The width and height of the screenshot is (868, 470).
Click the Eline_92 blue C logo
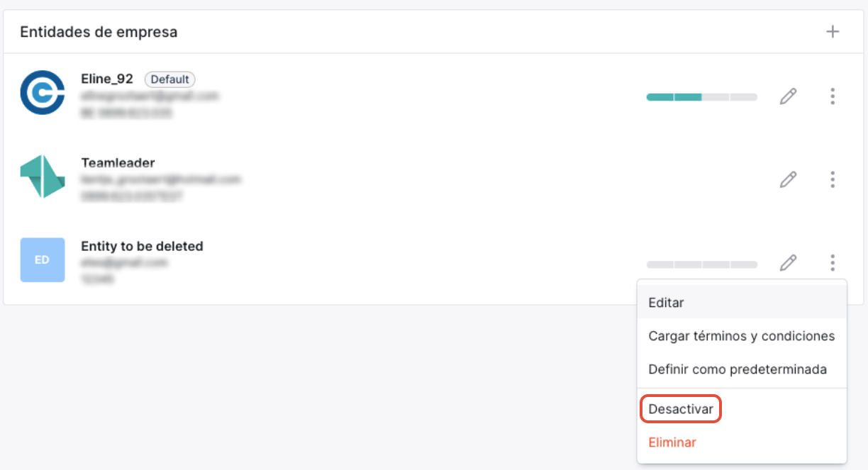coord(43,92)
